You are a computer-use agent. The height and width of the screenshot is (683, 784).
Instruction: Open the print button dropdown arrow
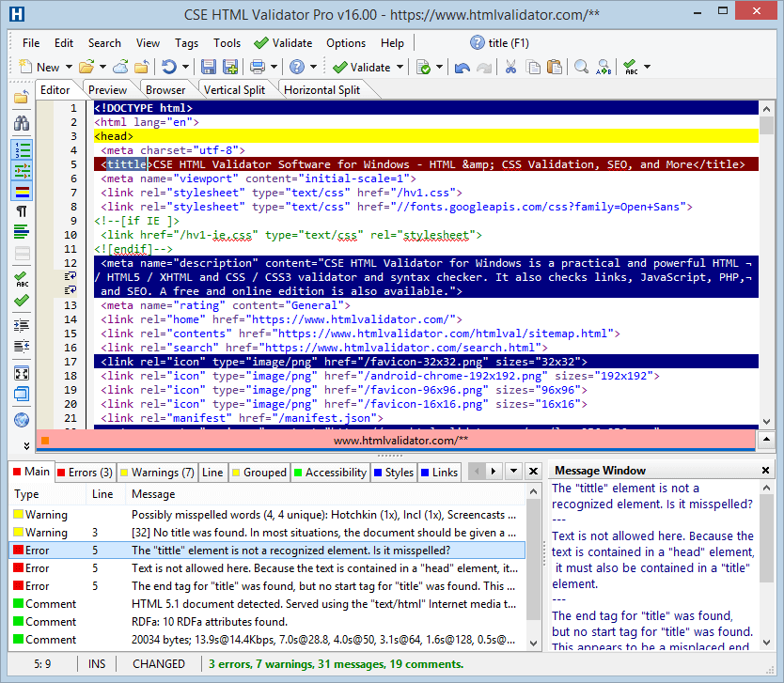coord(274,68)
